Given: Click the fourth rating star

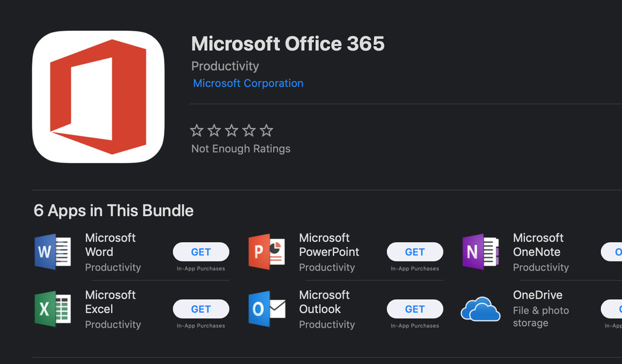Looking at the screenshot, I should 249,130.
